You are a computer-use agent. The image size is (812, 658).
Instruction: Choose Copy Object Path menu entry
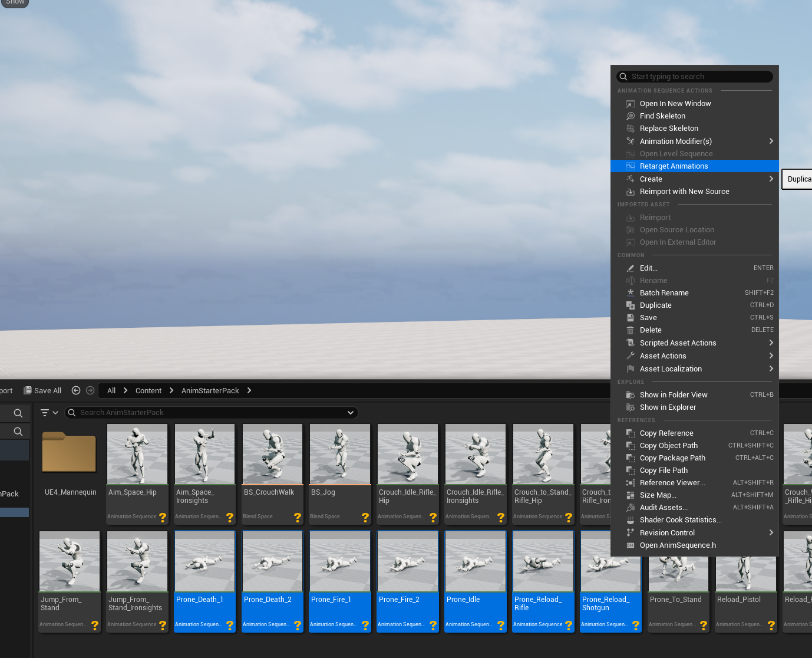point(668,446)
